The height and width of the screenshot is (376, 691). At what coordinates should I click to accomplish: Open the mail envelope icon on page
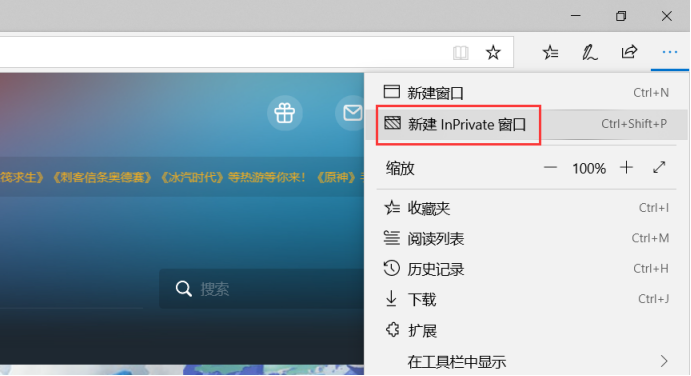coord(352,113)
